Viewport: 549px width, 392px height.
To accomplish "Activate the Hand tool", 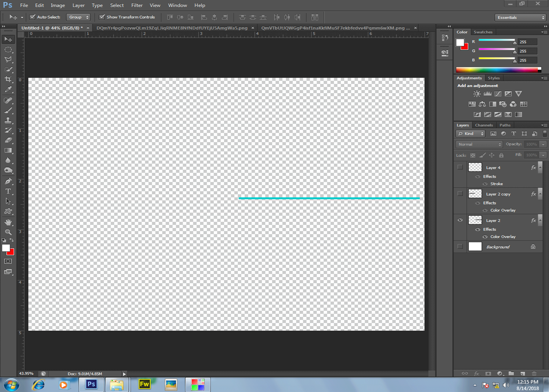I will click(8, 222).
